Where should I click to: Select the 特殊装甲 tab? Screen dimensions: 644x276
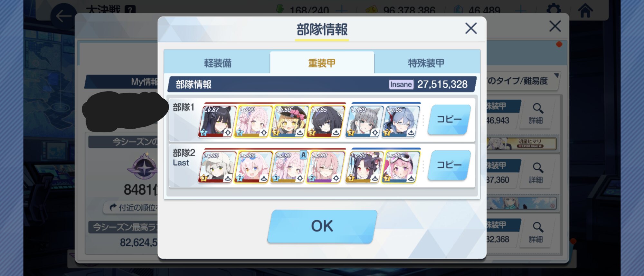point(427,63)
